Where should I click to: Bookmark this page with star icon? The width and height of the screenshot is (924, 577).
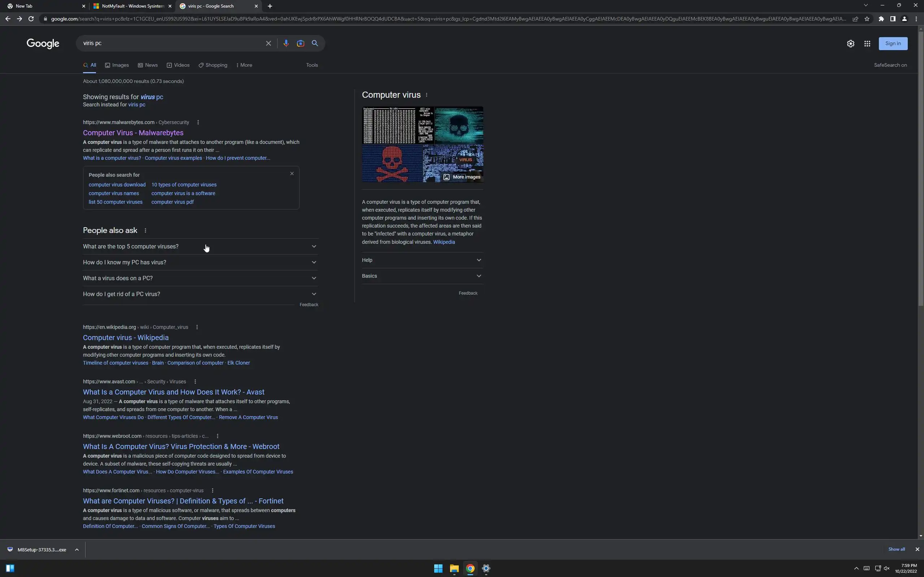tap(867, 19)
